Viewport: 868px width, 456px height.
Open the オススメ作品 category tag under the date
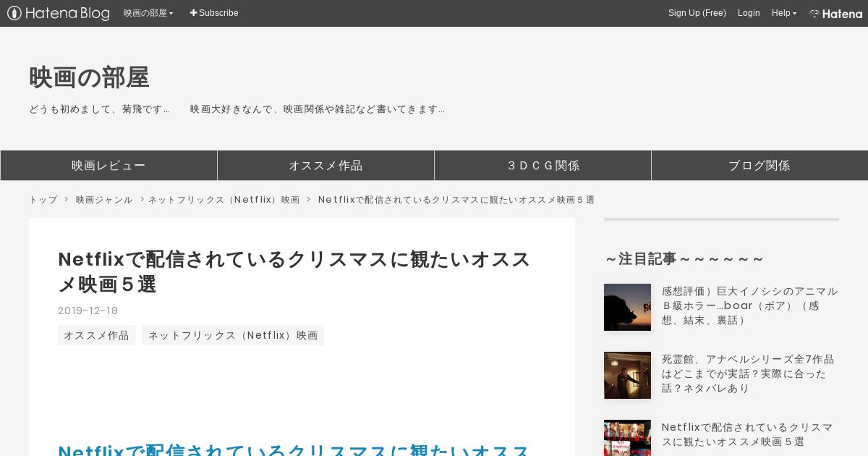(97, 335)
